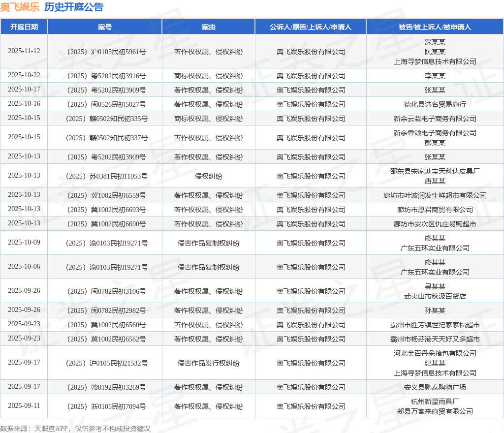Select defendant 吴某某
This screenshot has height=433, width=504.
click(x=435, y=286)
